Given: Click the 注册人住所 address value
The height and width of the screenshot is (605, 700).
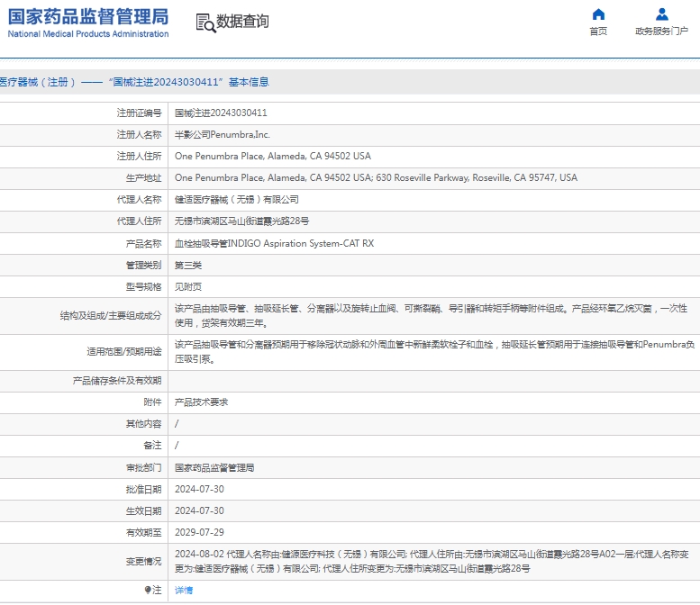Looking at the screenshot, I should point(273,156).
